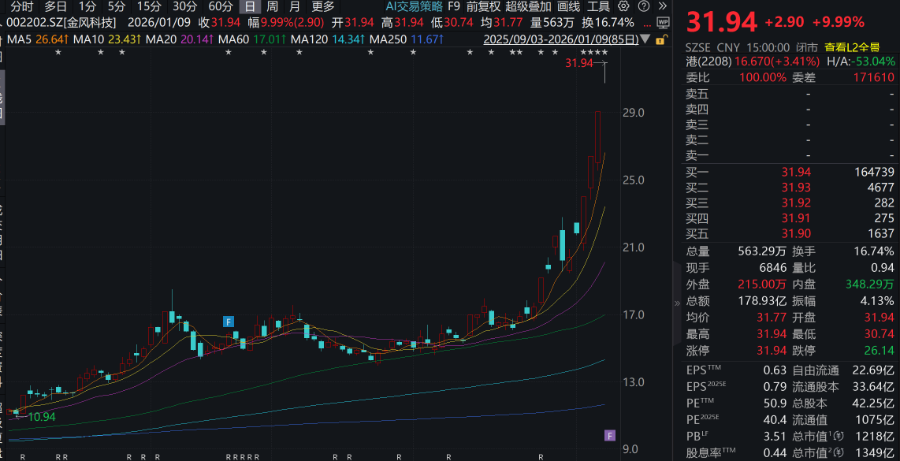Open the 工具 tools menu

pyautogui.click(x=599, y=6)
